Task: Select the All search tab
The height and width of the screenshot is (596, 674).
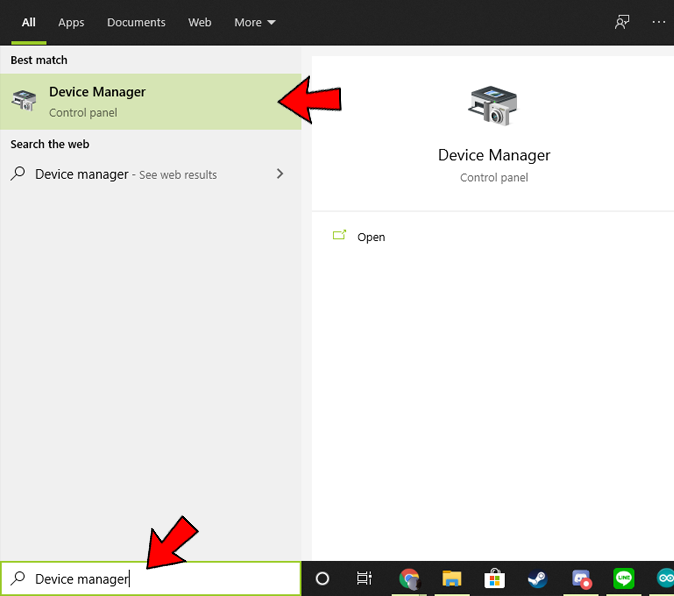Action: (x=29, y=22)
